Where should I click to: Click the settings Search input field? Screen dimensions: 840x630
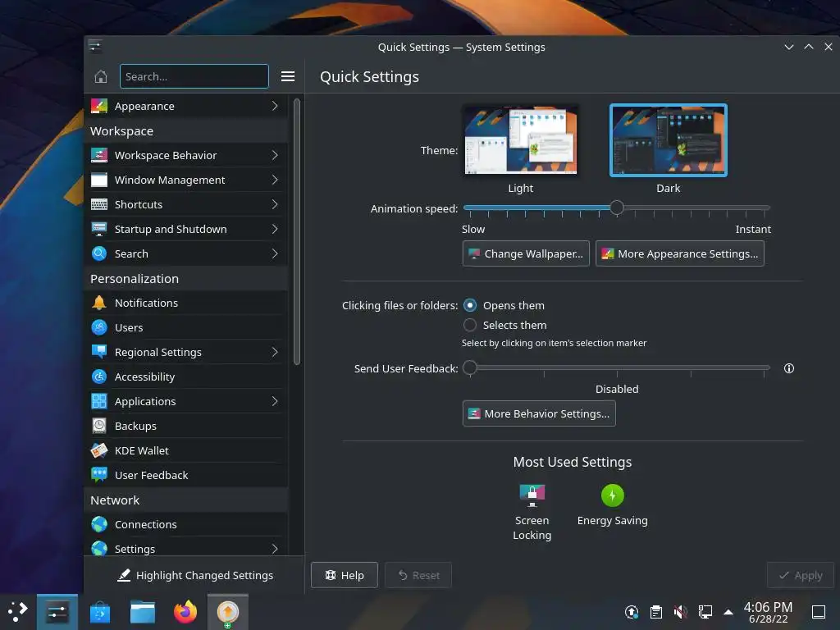tap(194, 76)
